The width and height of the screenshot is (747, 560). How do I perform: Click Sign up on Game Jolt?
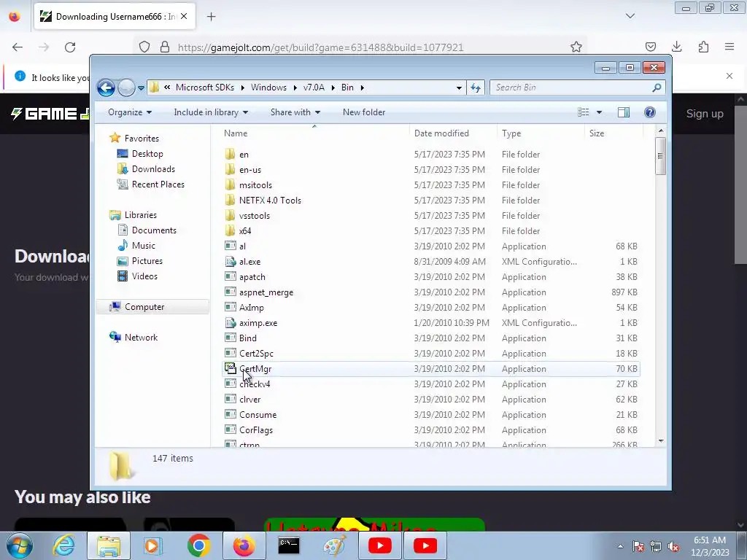click(705, 114)
